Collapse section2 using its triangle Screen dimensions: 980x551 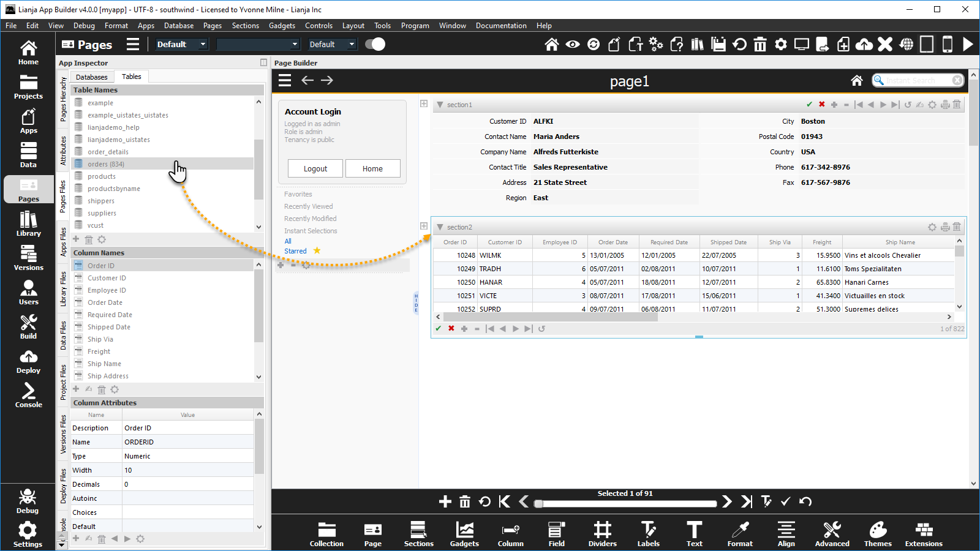click(440, 227)
